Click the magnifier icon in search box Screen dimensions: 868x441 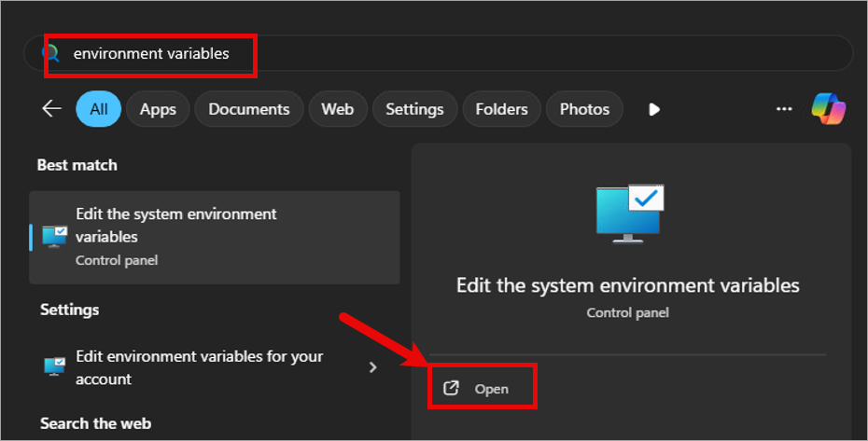(50, 54)
